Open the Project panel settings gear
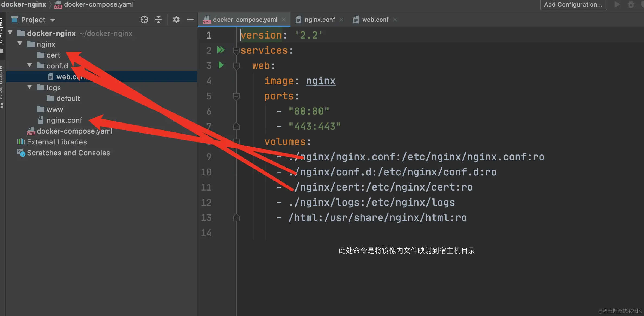Image resolution: width=644 pixels, height=316 pixels. click(x=176, y=20)
